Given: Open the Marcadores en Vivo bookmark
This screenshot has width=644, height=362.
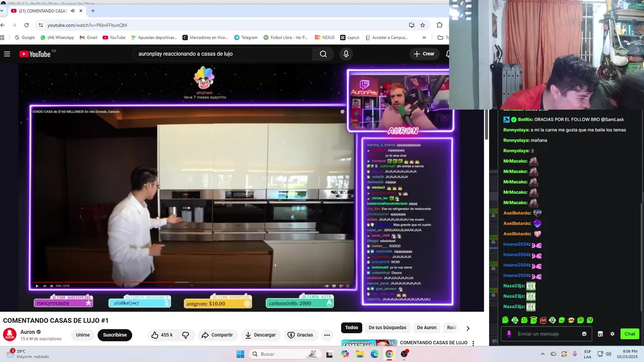Looking at the screenshot, I should [x=205, y=37].
